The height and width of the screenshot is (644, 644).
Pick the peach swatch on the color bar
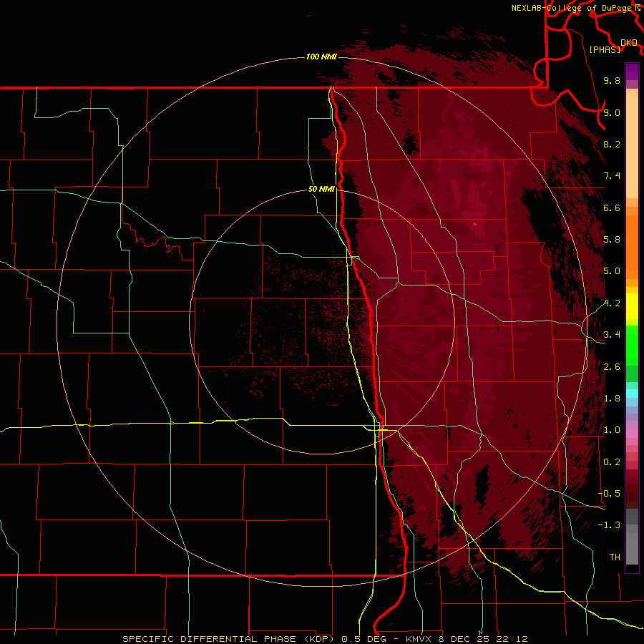(x=632, y=147)
